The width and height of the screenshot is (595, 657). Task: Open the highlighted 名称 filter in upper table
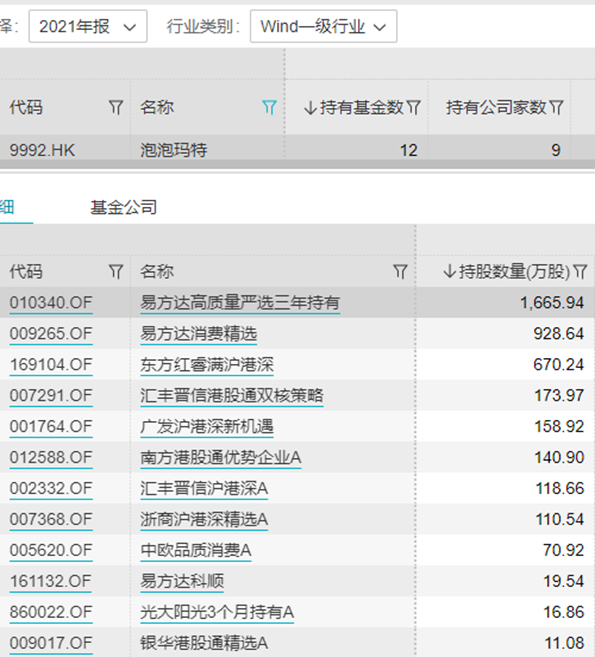coord(269,108)
